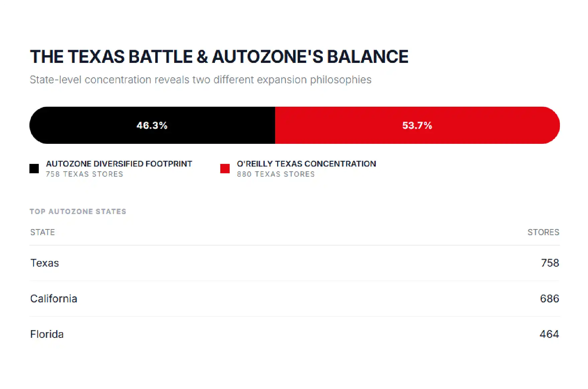Select the California table row
Image resolution: width=588 pixels, height=389 pixels.
295,299
